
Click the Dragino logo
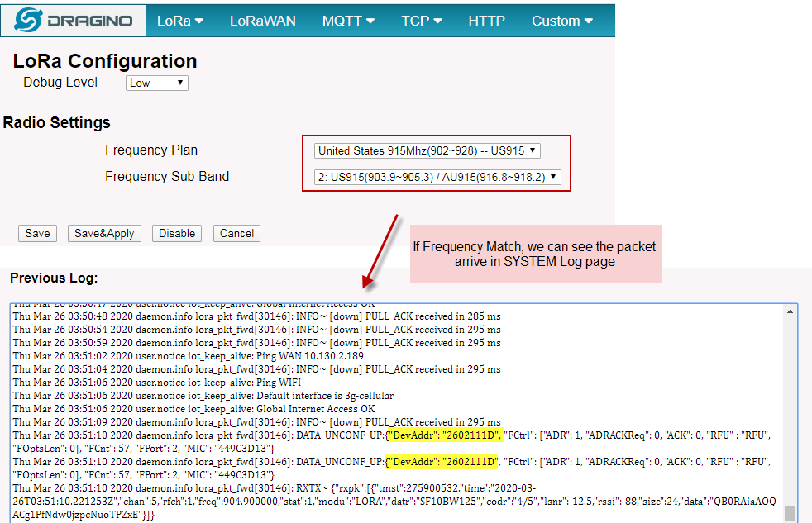pyautogui.click(x=73, y=20)
